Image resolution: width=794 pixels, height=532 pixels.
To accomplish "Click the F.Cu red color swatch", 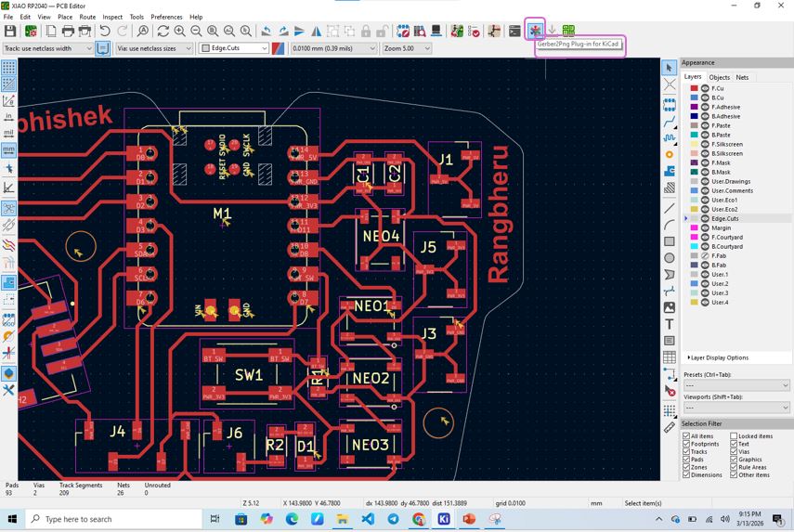I will (695, 88).
